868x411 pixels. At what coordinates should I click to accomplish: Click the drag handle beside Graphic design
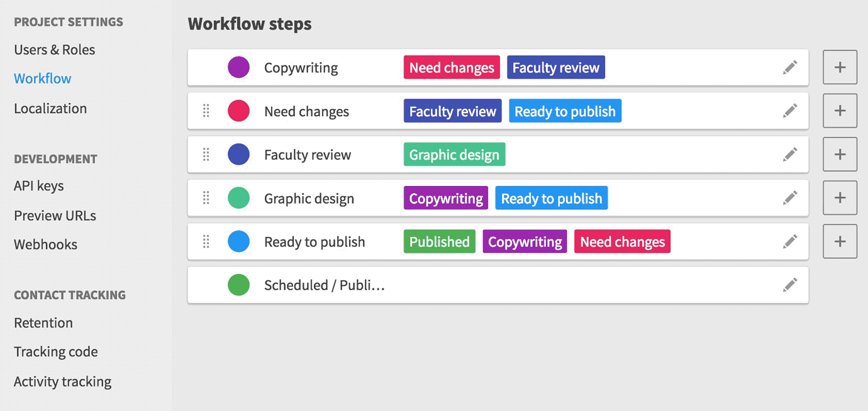point(206,197)
